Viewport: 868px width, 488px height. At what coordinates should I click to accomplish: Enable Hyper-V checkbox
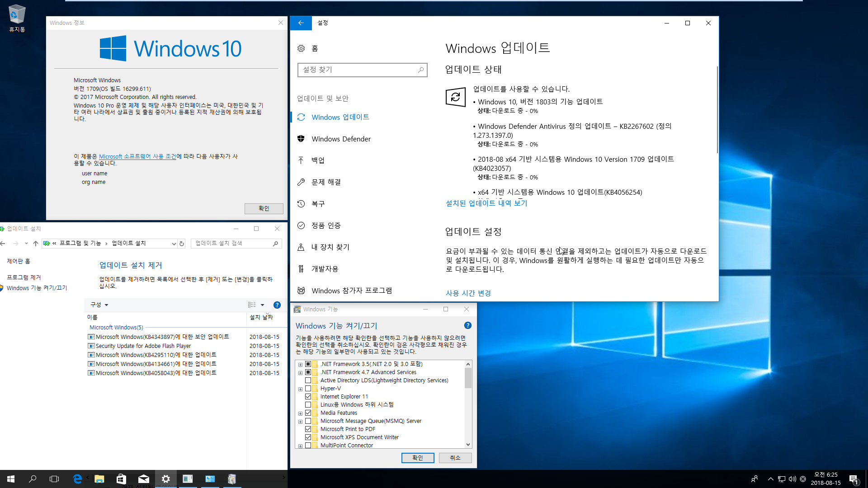tap(308, 389)
